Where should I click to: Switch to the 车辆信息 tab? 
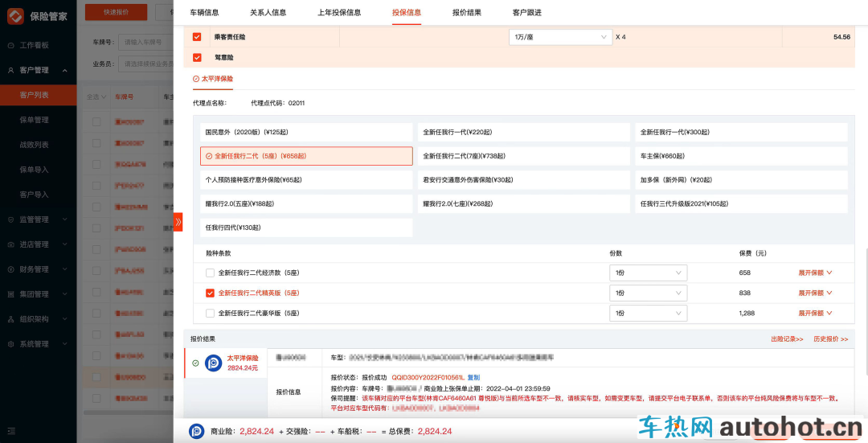click(204, 12)
